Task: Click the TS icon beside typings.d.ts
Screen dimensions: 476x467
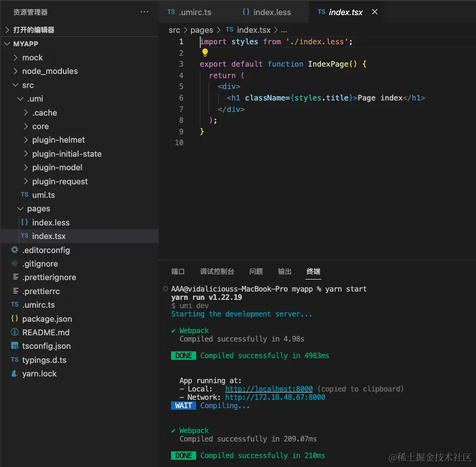Action: click(x=15, y=360)
